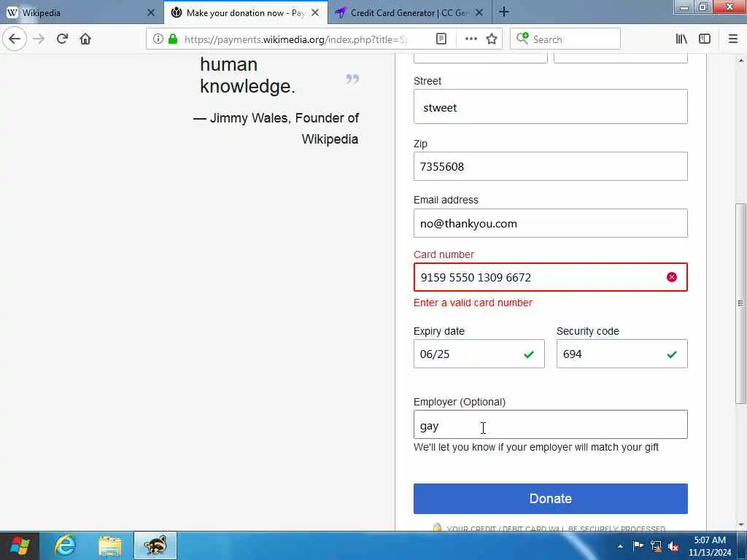Go back to the previous page
This screenshot has height=560, width=747.
15,39
